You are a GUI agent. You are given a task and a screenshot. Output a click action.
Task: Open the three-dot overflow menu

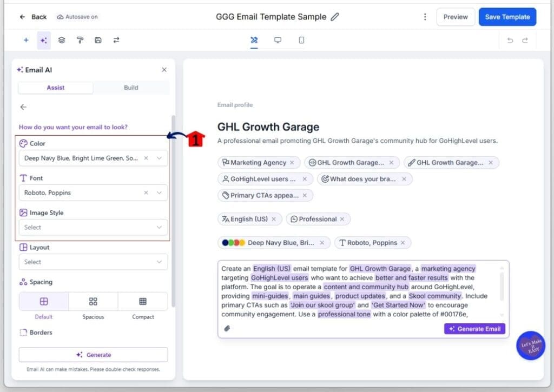tap(425, 17)
